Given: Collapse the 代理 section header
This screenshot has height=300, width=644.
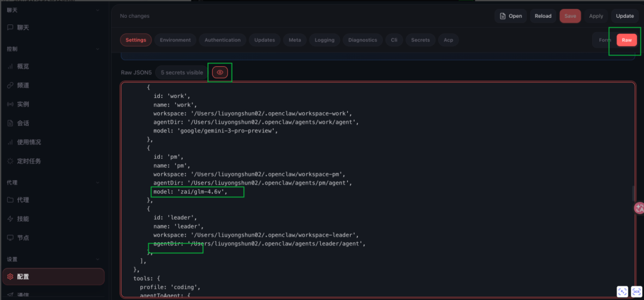Looking at the screenshot, I should (54, 182).
